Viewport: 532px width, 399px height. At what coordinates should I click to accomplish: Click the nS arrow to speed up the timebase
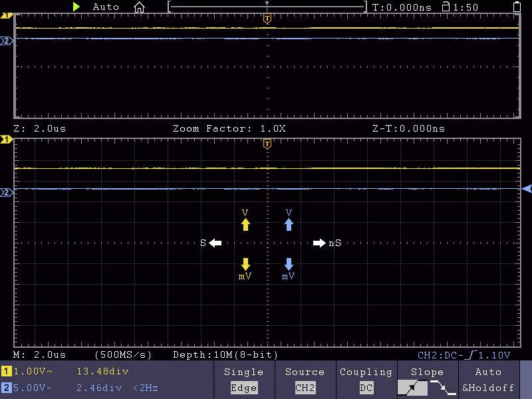click(319, 243)
